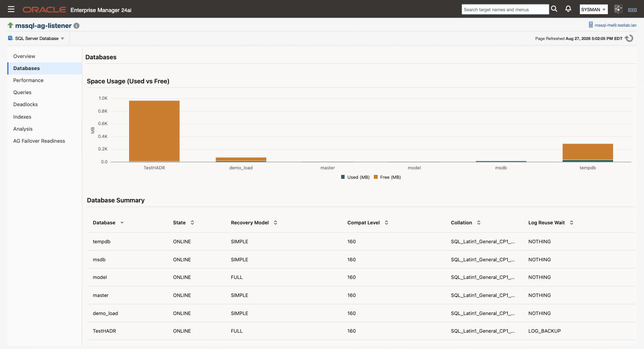Sort by Log Reuse Wait column arrows
The height and width of the screenshot is (349, 644).
(x=571, y=223)
